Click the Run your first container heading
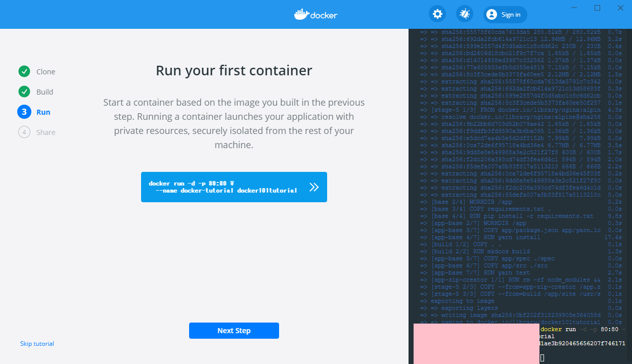The image size is (632, 364). click(x=234, y=70)
